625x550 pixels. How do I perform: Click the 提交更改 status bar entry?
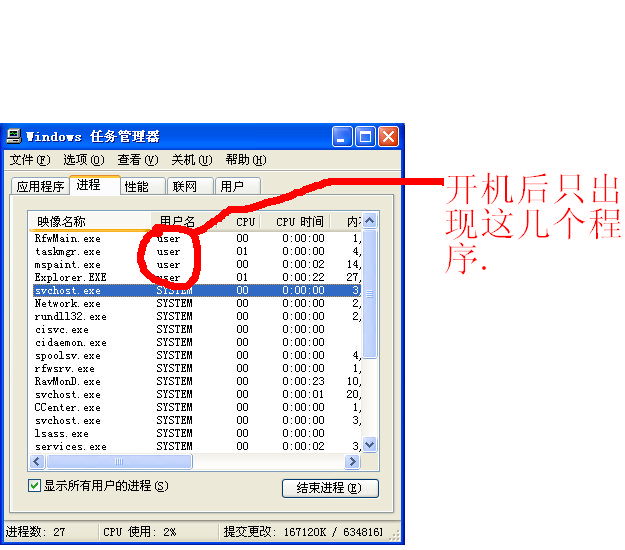pyautogui.click(x=303, y=532)
